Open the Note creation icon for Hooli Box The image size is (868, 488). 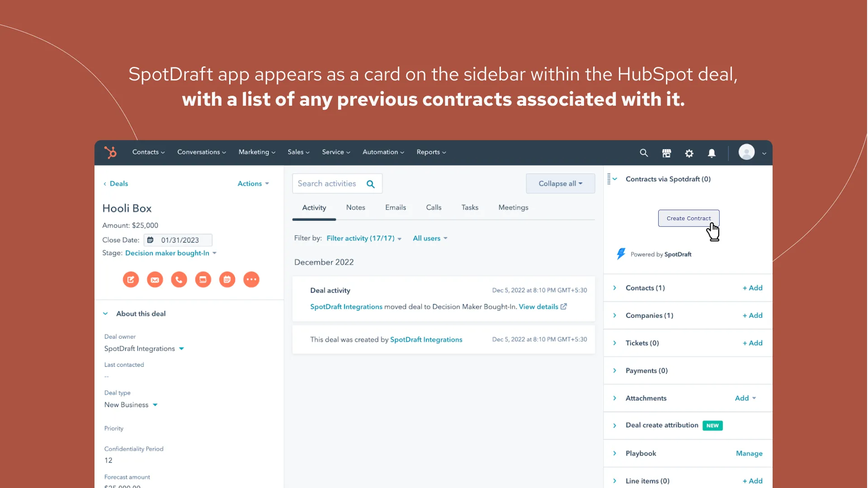[131, 279]
